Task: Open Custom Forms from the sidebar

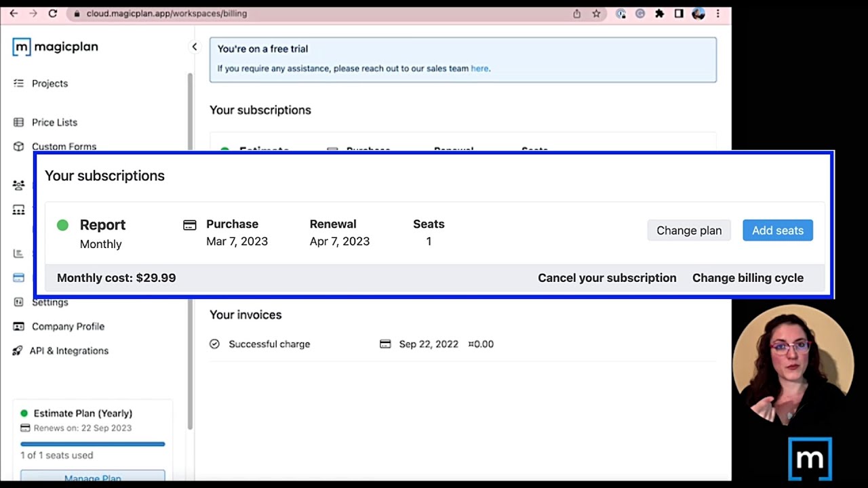Action: tap(64, 146)
